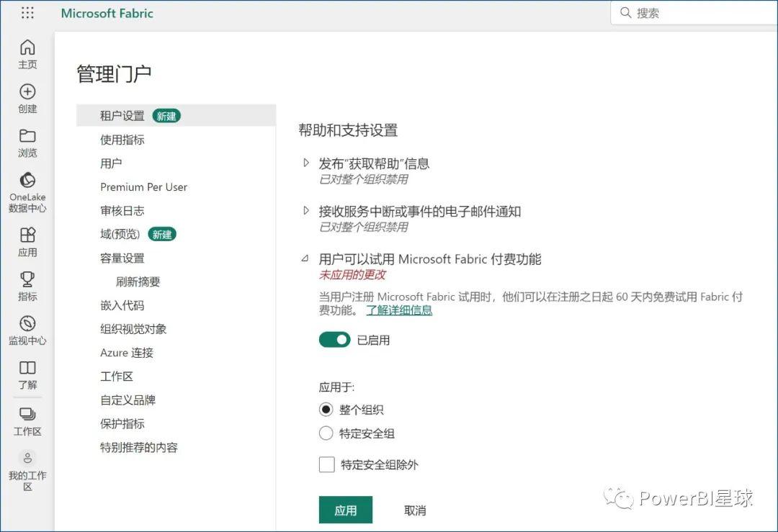Click the 应用 button to apply changes
The image size is (778, 532).
pyautogui.click(x=345, y=510)
